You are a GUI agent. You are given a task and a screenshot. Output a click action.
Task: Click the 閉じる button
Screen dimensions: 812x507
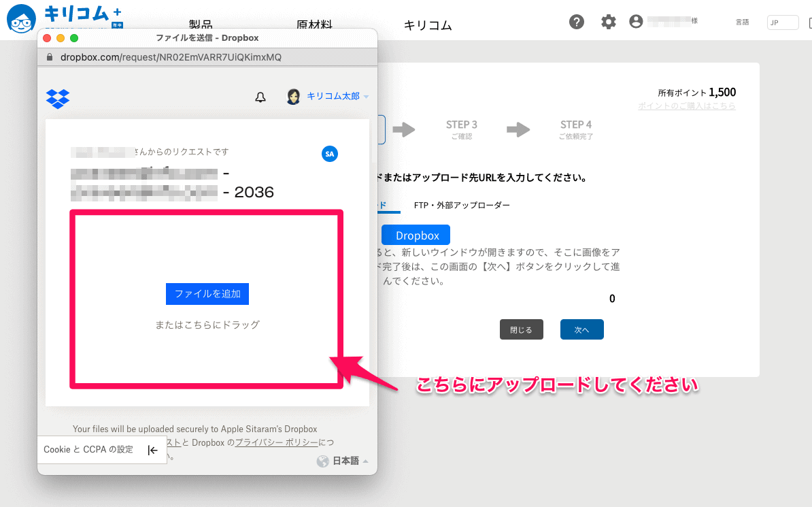coord(522,329)
